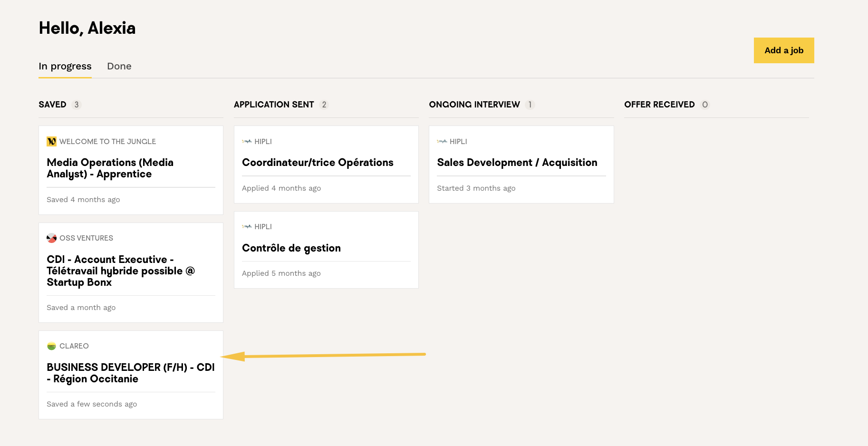Click the Clareo company logo icon

[x=51, y=346]
